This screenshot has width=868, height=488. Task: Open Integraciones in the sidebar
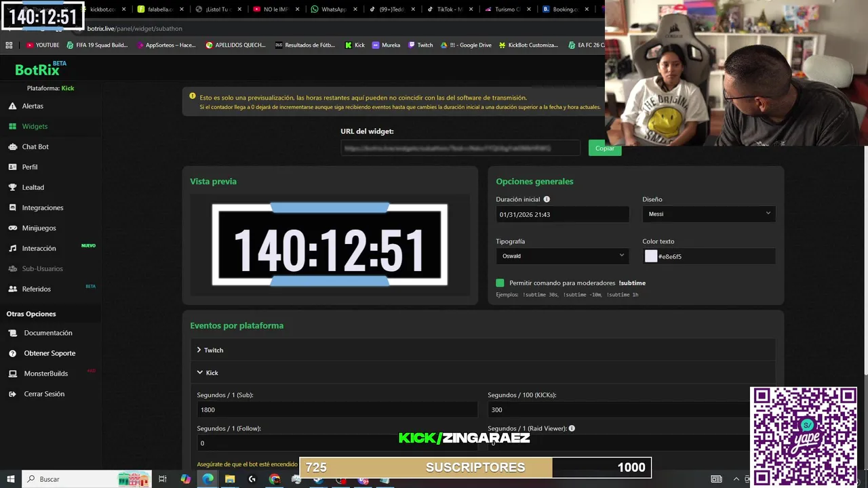click(43, 207)
